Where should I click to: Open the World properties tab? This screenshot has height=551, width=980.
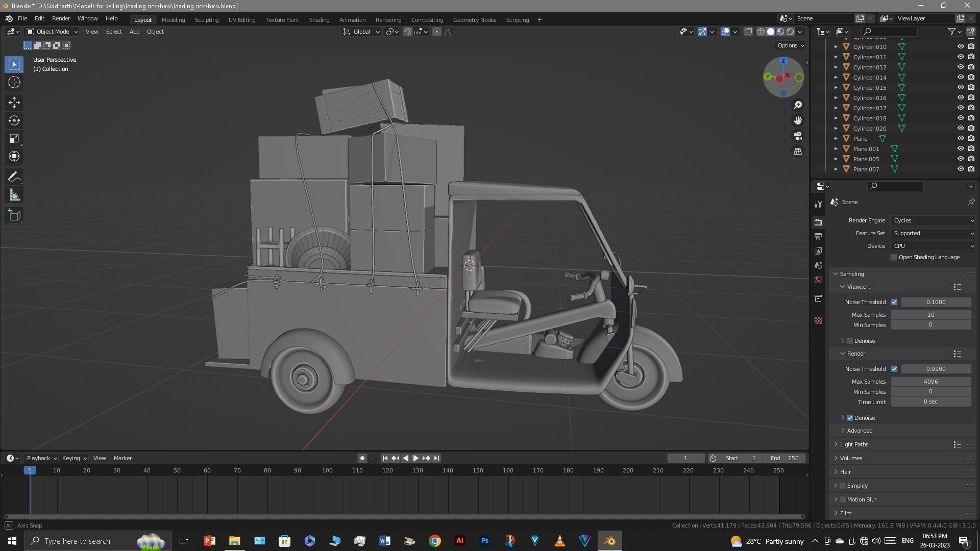[x=818, y=280]
